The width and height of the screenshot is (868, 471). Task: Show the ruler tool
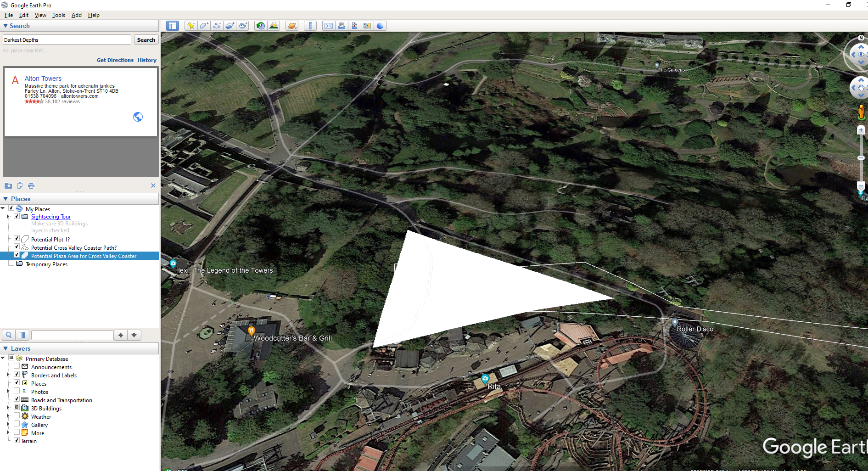click(x=311, y=26)
